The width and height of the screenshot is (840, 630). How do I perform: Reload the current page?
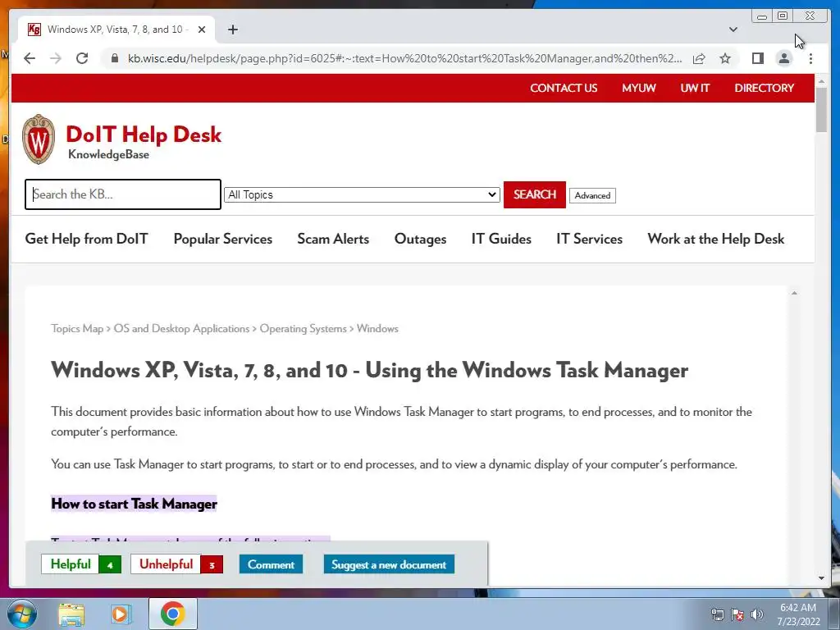(x=82, y=58)
